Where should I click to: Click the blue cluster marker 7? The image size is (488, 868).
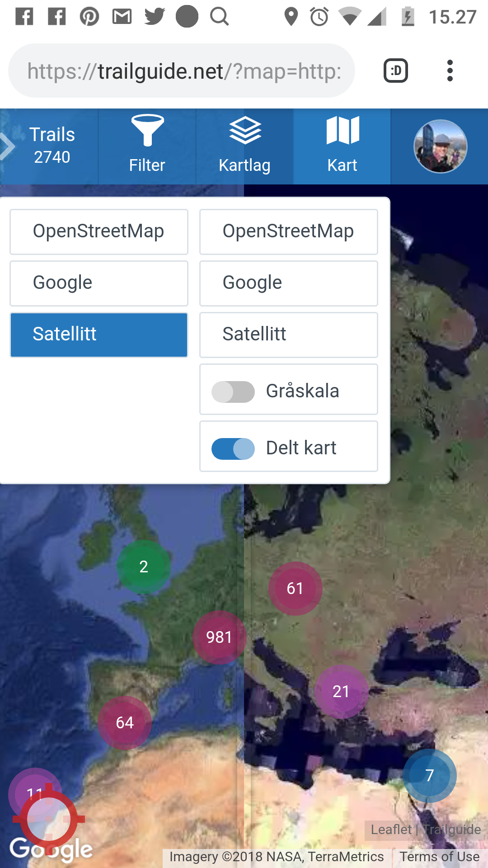[x=429, y=775]
